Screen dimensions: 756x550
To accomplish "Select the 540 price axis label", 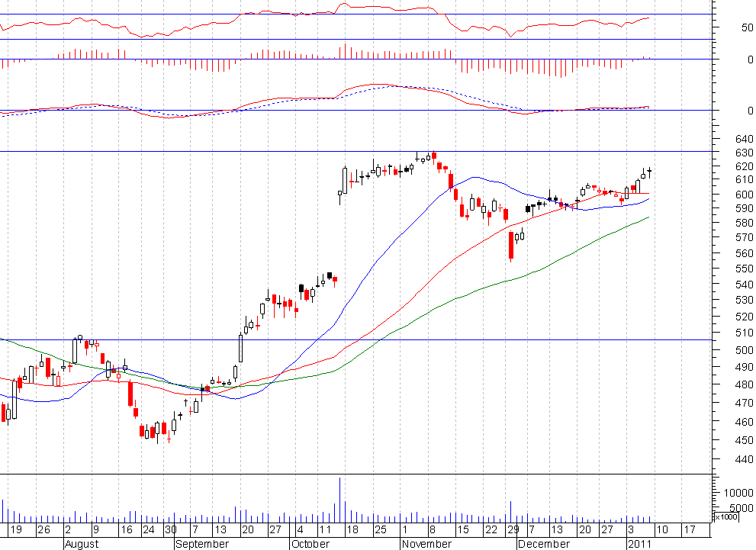I will click(744, 285).
